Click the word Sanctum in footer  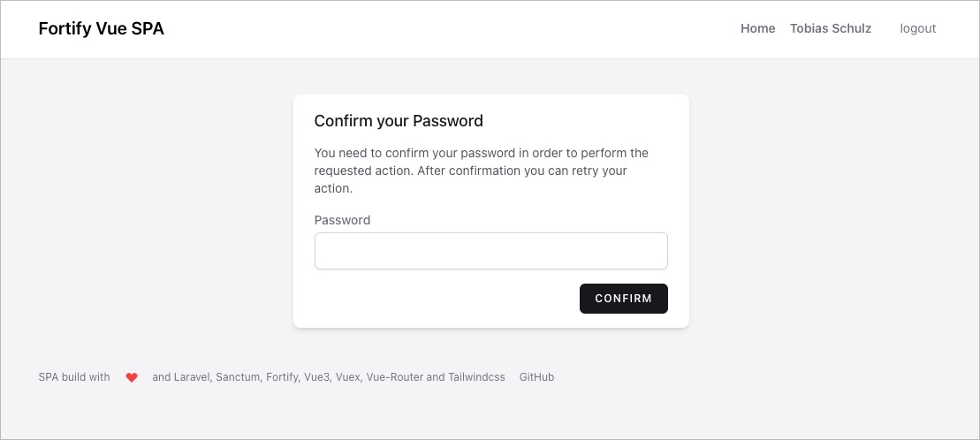point(238,377)
